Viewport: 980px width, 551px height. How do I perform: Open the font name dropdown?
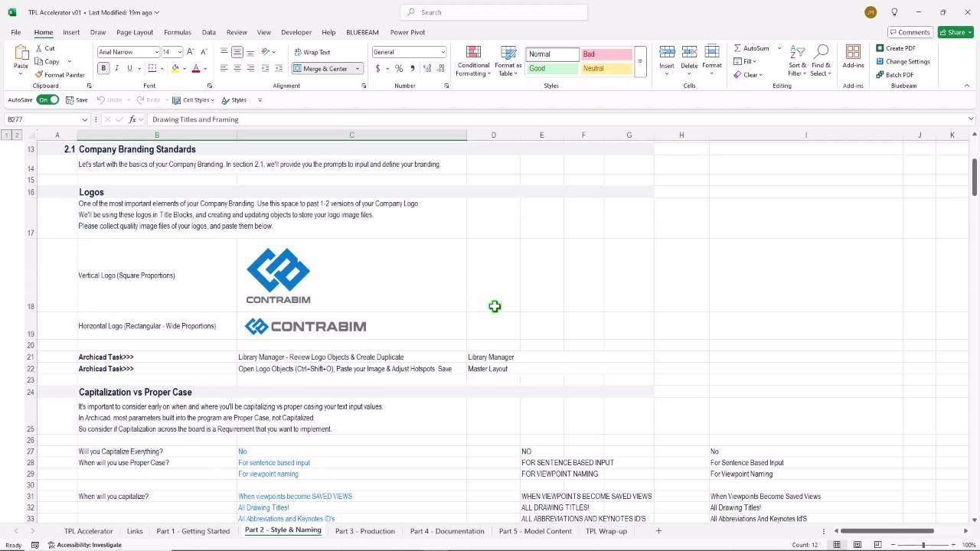(156, 52)
